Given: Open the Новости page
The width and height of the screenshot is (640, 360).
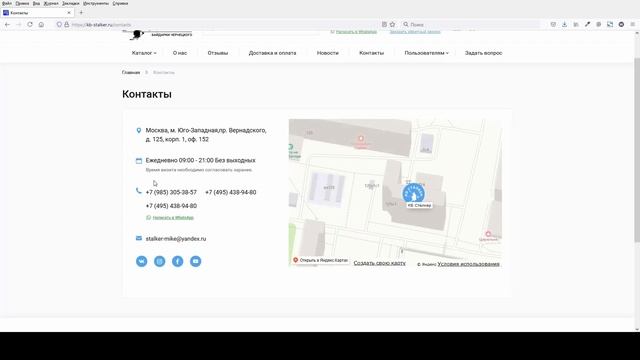Looking at the screenshot, I should coord(328,53).
